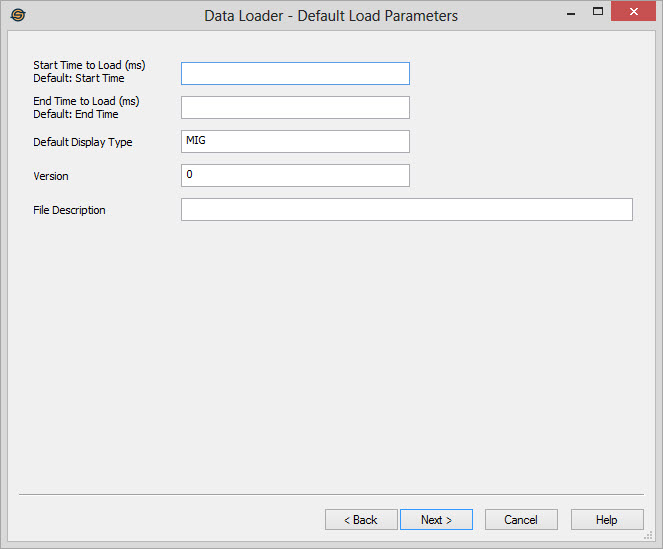Open Help for load parameters
663x549 pixels.
click(x=607, y=520)
